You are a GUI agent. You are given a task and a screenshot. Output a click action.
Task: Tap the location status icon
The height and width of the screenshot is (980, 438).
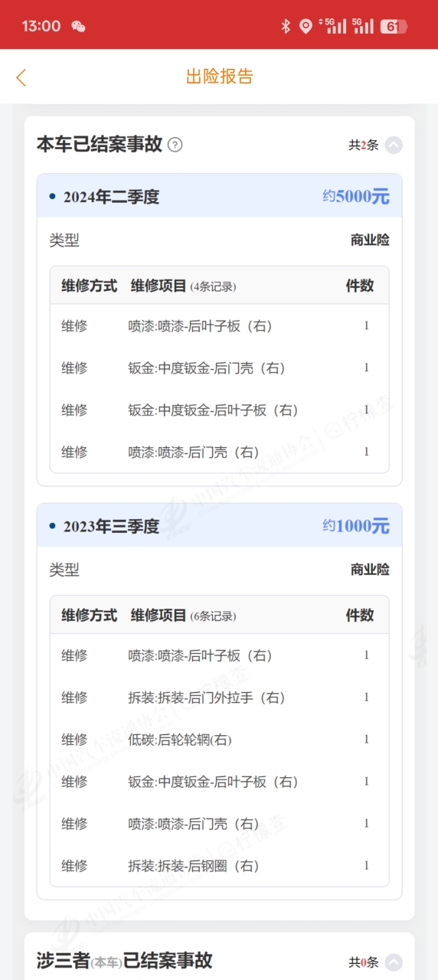coord(306,26)
